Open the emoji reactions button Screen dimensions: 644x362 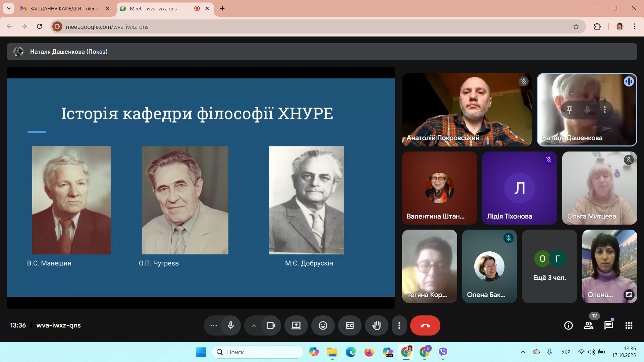pos(323,325)
